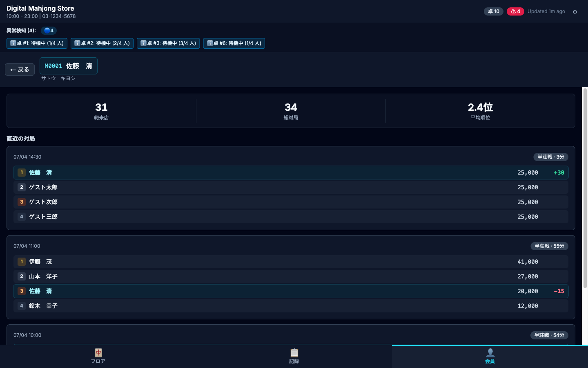This screenshot has width=588, height=368.
Task: Switch to the 記録 clipboard tab
Action: [294, 356]
